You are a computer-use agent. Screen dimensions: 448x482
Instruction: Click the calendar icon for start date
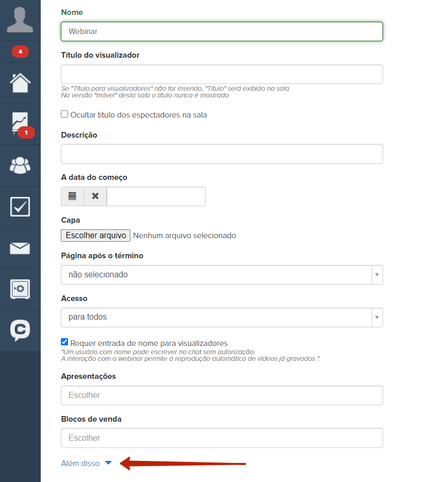click(73, 196)
